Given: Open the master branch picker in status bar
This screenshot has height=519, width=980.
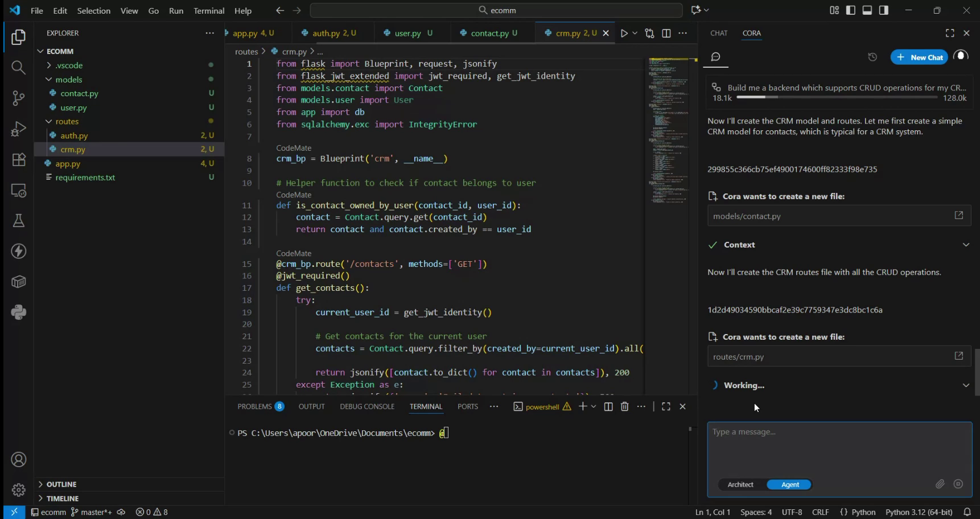Looking at the screenshot, I should pos(91,512).
